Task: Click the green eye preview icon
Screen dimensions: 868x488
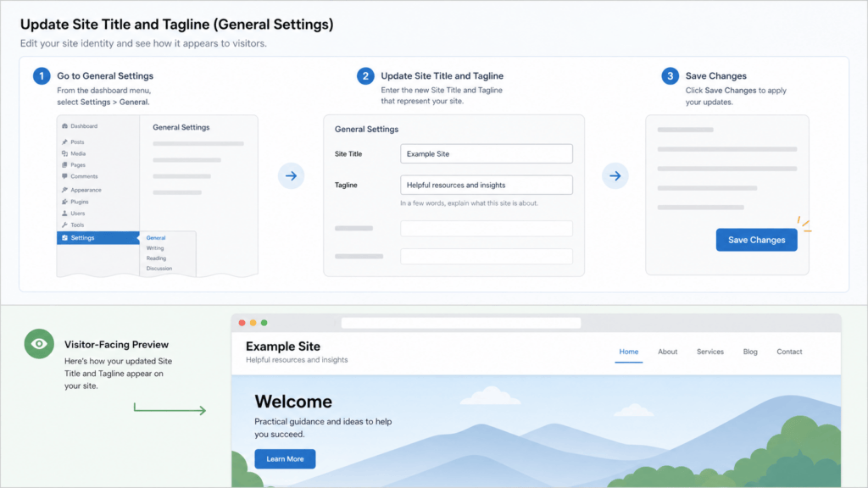Action: 39,344
